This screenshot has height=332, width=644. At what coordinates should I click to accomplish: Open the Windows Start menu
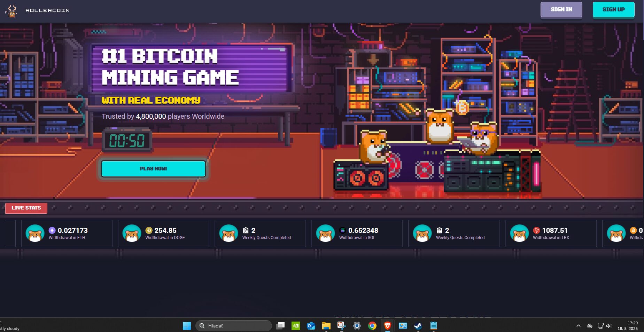[187, 326]
